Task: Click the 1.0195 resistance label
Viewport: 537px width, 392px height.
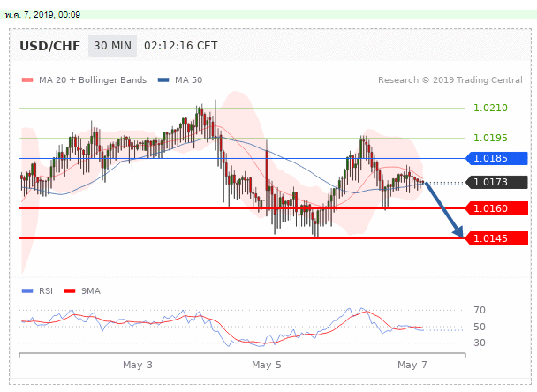Action: pos(490,138)
